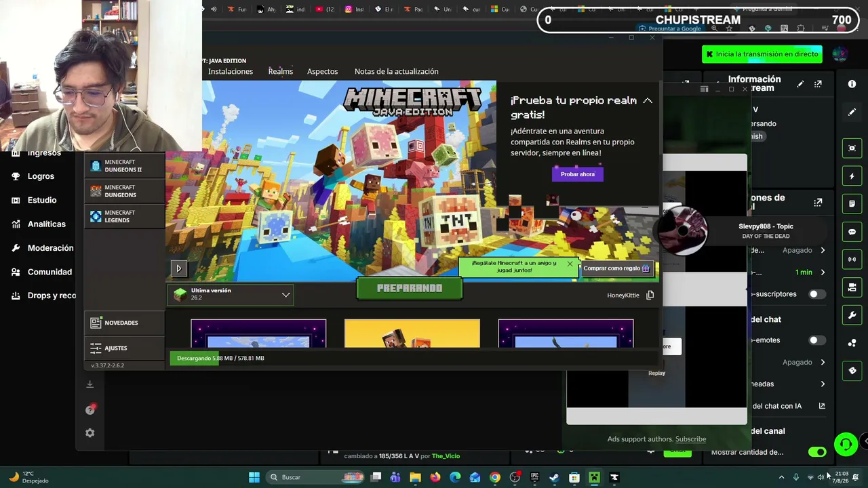Click the green Preparando play button
The height and width of the screenshot is (488, 868).
tap(410, 288)
